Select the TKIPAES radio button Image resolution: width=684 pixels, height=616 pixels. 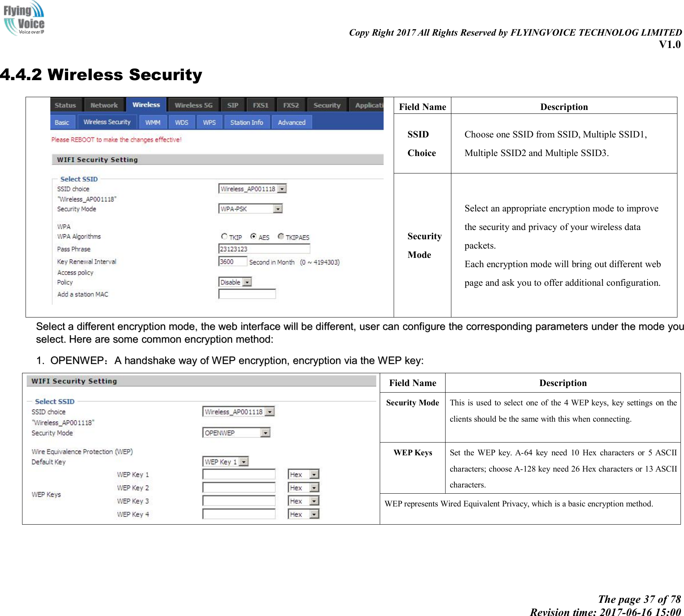(x=281, y=236)
